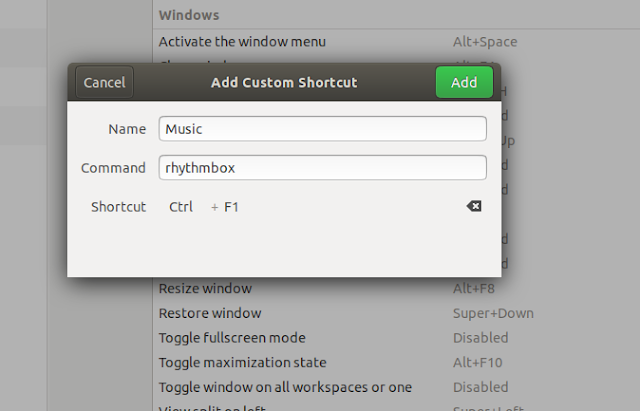Click the Add button
Image resolution: width=640 pixels, height=411 pixels.
(464, 82)
